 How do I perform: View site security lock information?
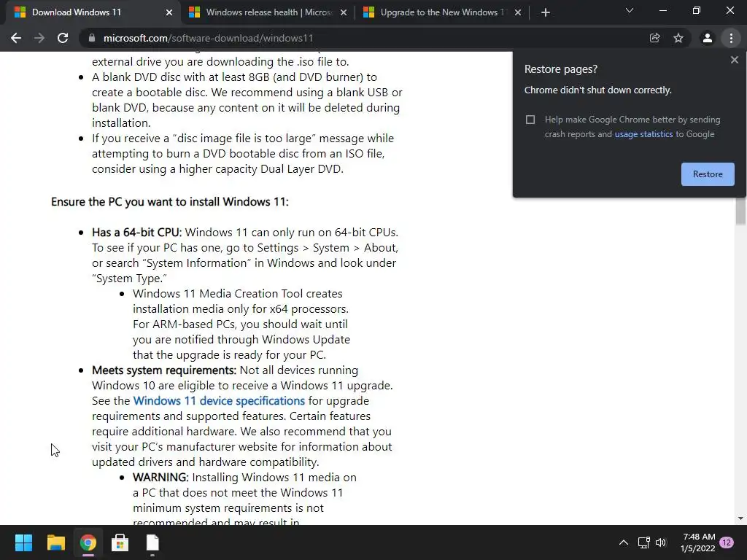tap(92, 38)
